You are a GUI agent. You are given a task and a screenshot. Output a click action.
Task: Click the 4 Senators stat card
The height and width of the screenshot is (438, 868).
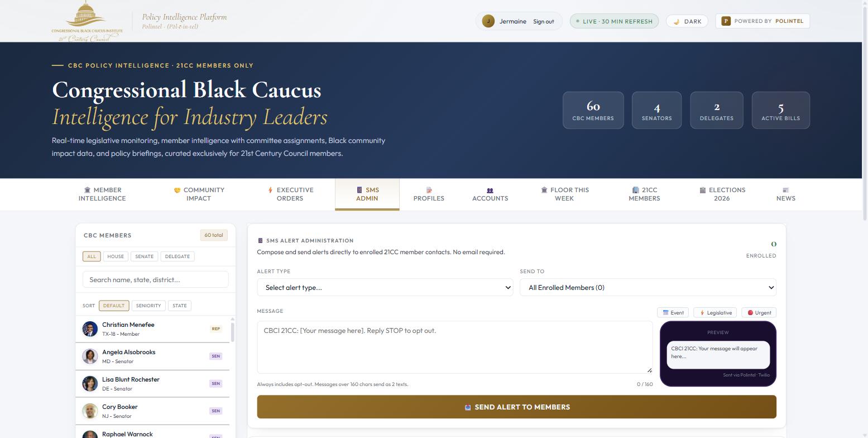(x=656, y=110)
